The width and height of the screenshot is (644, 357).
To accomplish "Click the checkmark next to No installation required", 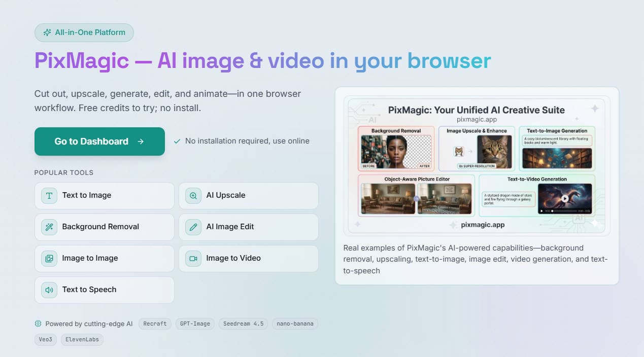I will point(177,141).
